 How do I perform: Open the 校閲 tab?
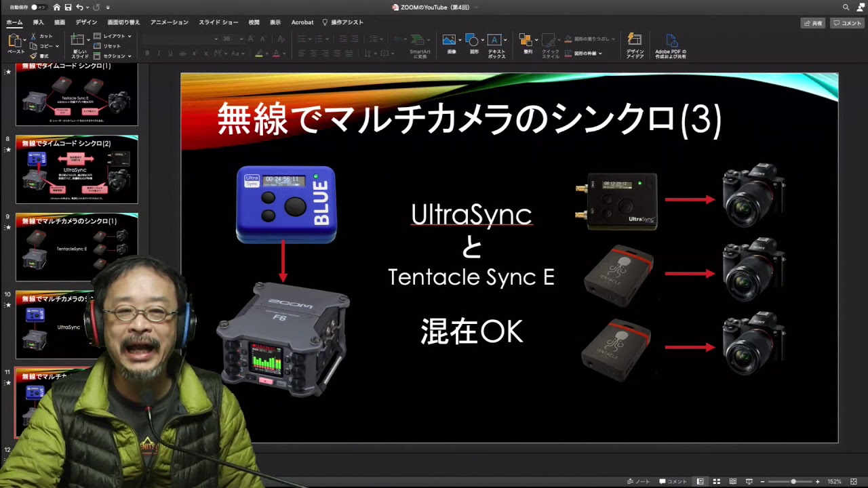coord(254,22)
